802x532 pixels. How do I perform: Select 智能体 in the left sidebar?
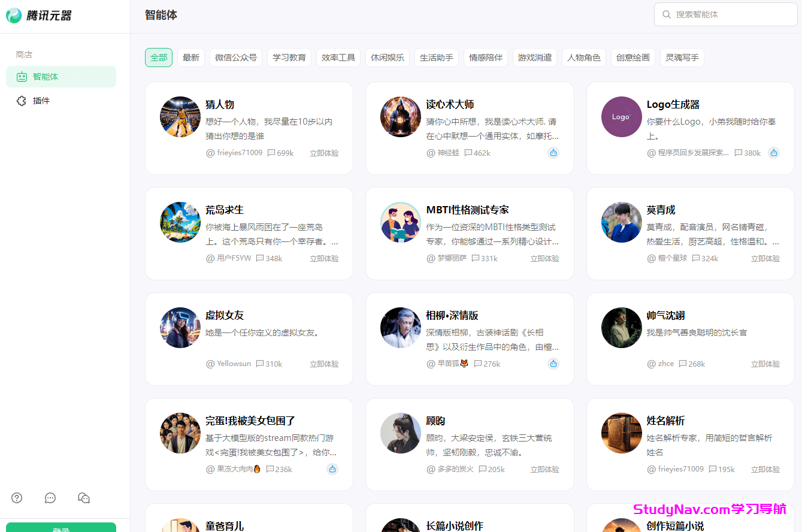46,77
